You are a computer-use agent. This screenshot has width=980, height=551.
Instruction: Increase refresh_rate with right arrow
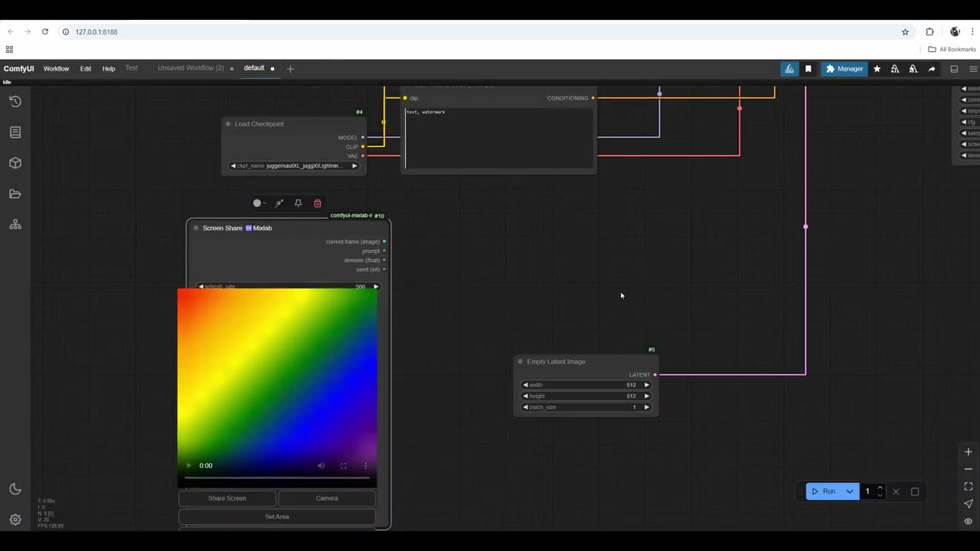coord(375,287)
